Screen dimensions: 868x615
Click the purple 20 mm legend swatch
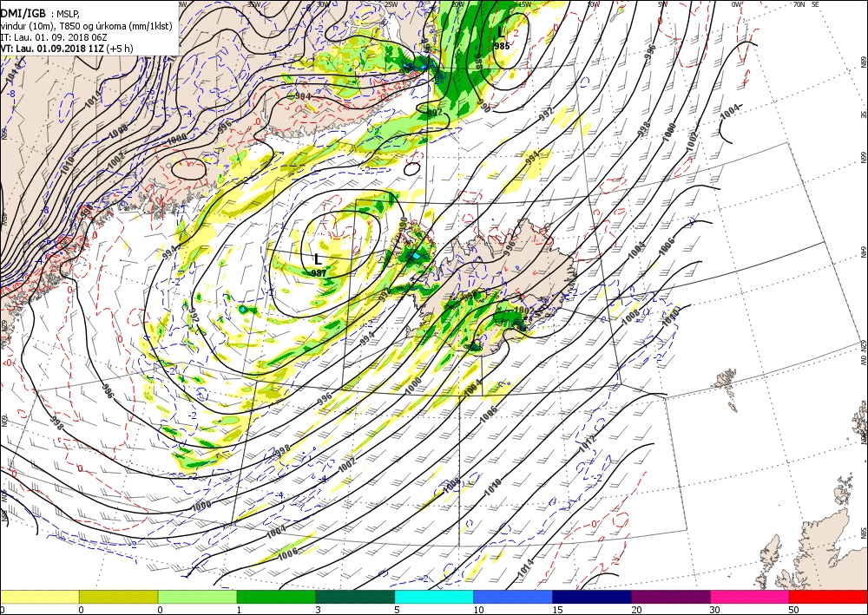671,597
